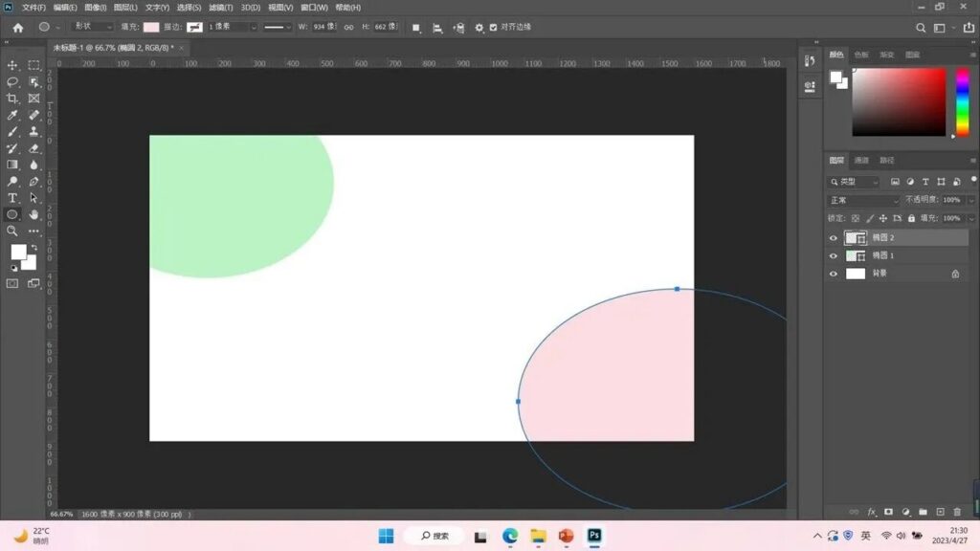Select the Eyedropper tool

[x=12, y=115]
